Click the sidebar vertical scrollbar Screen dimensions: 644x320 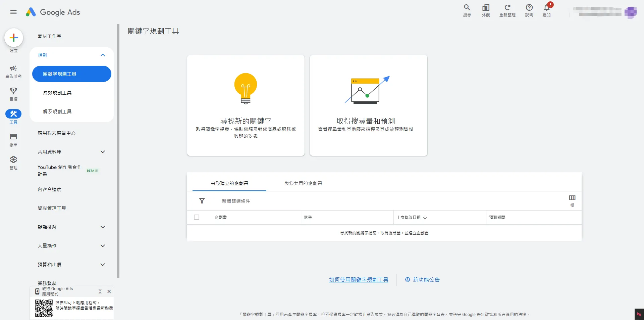click(x=118, y=151)
